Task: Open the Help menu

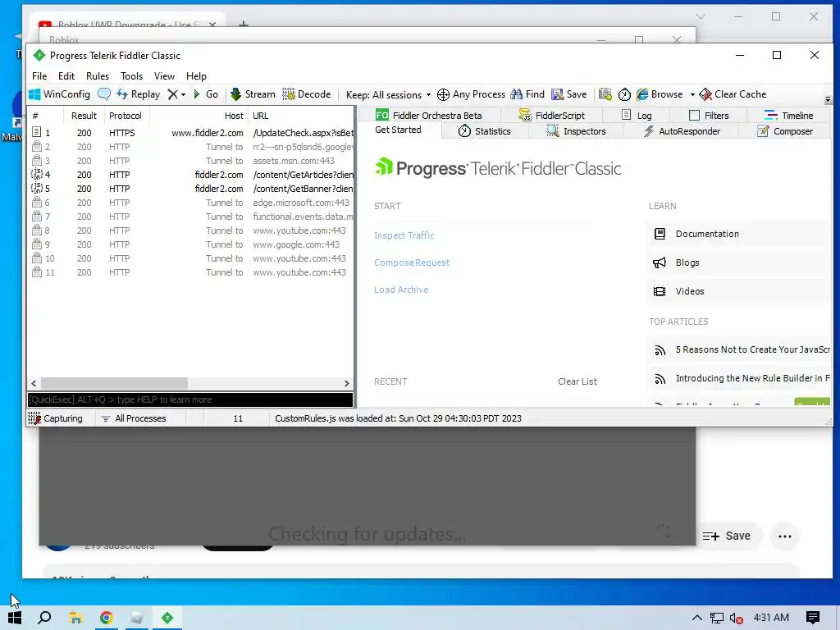Action: click(196, 76)
